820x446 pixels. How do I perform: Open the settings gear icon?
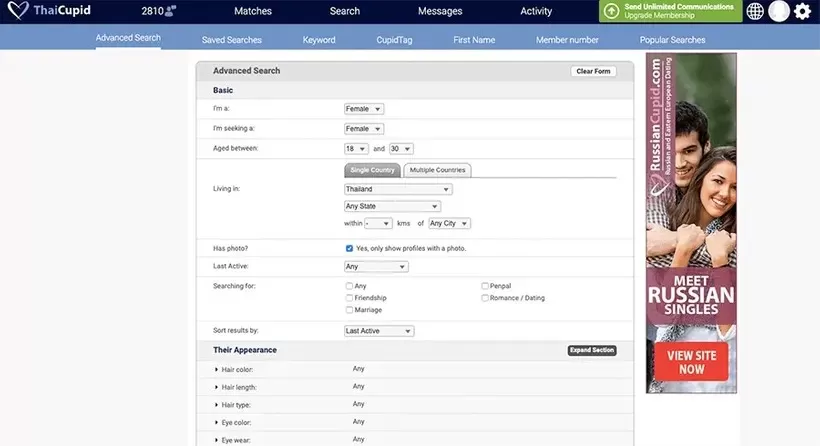[802, 11]
